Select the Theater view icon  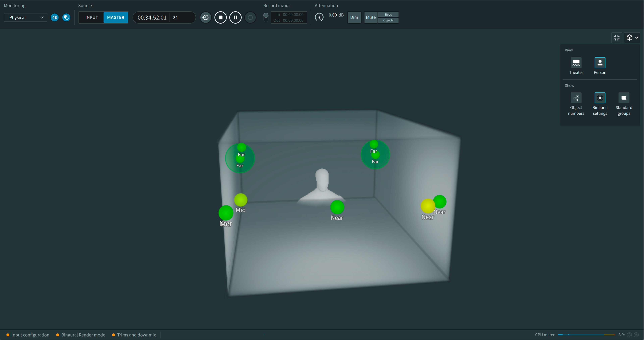coord(576,63)
